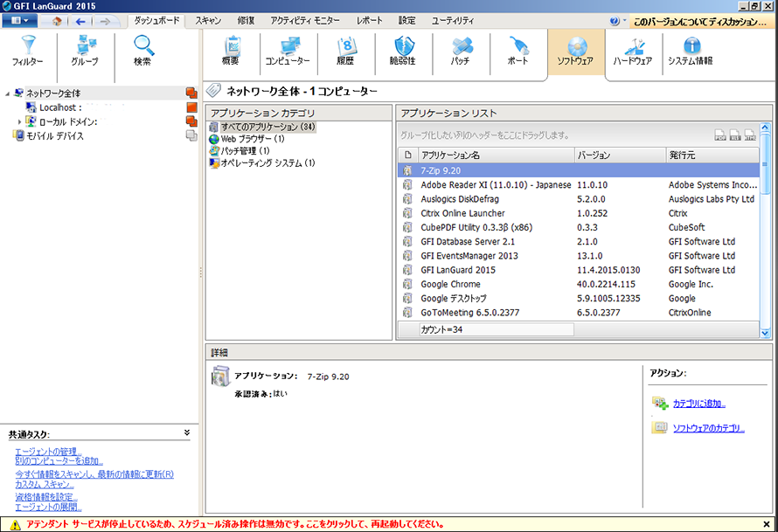The image size is (778, 532).
Task: Open the パッチ patch view
Action: point(461,51)
